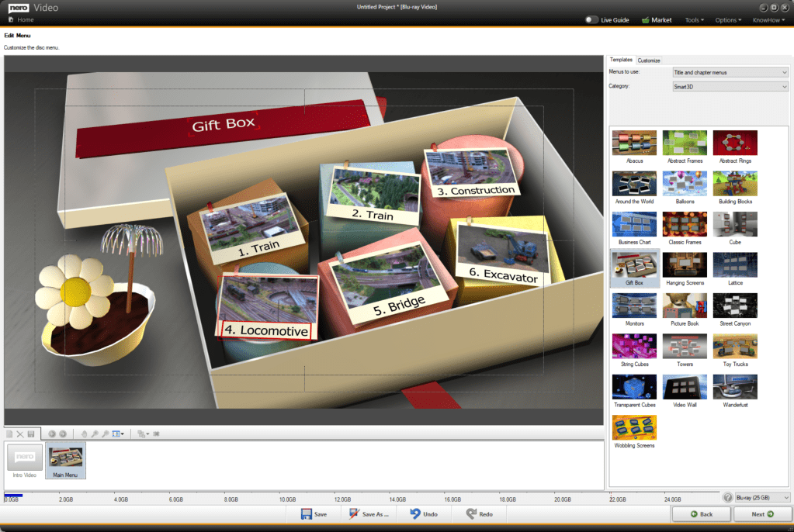Toggle the Live Guide switch
This screenshot has width=794, height=532.
tap(592, 19)
